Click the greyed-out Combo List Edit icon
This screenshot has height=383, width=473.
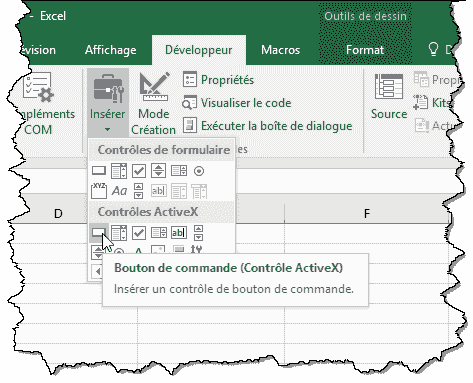pos(179,192)
